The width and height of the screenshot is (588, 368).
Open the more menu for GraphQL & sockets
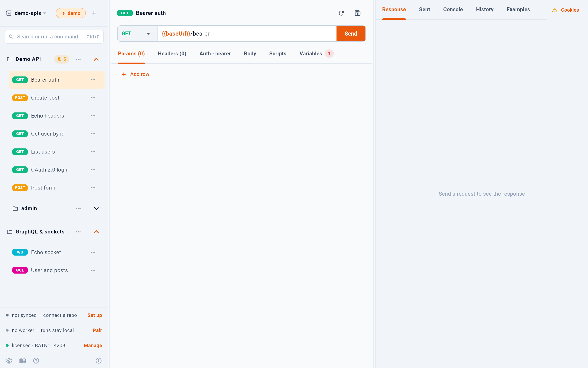click(78, 232)
